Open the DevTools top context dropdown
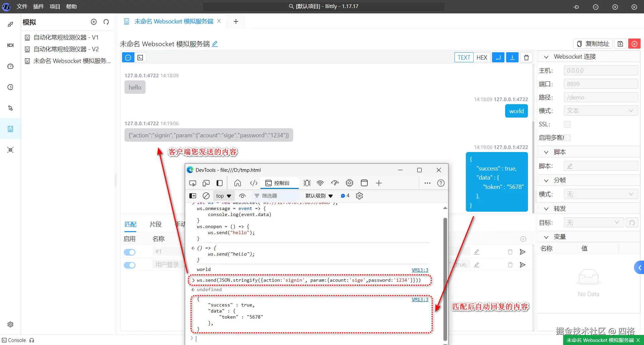The image size is (644, 345). (x=223, y=196)
